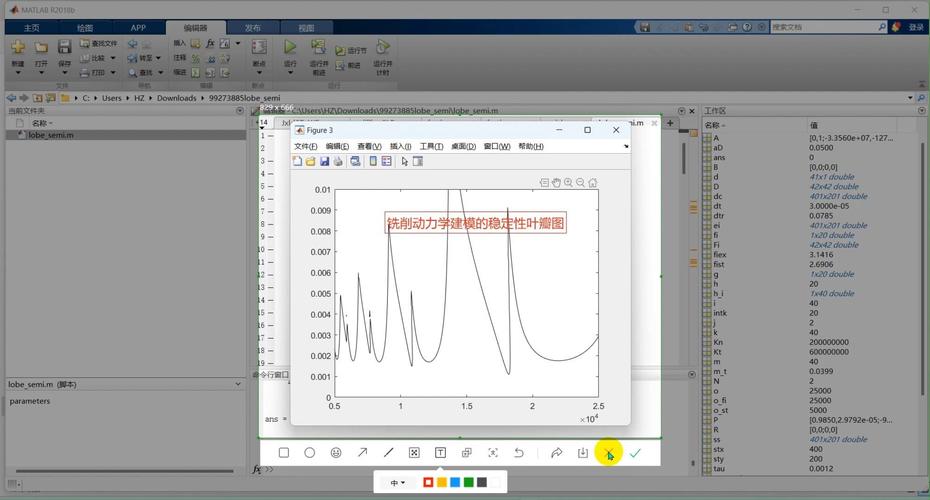Select the rectangle annotation tool

click(284, 453)
